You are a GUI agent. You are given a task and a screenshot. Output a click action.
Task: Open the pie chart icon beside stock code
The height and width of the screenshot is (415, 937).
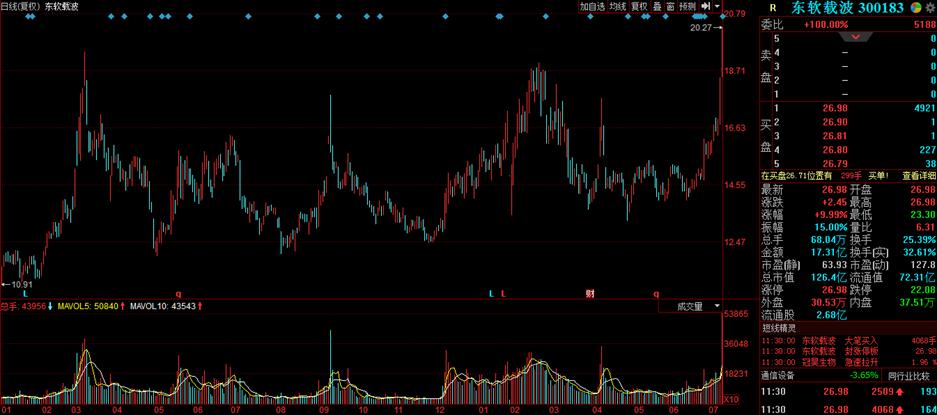915,7
